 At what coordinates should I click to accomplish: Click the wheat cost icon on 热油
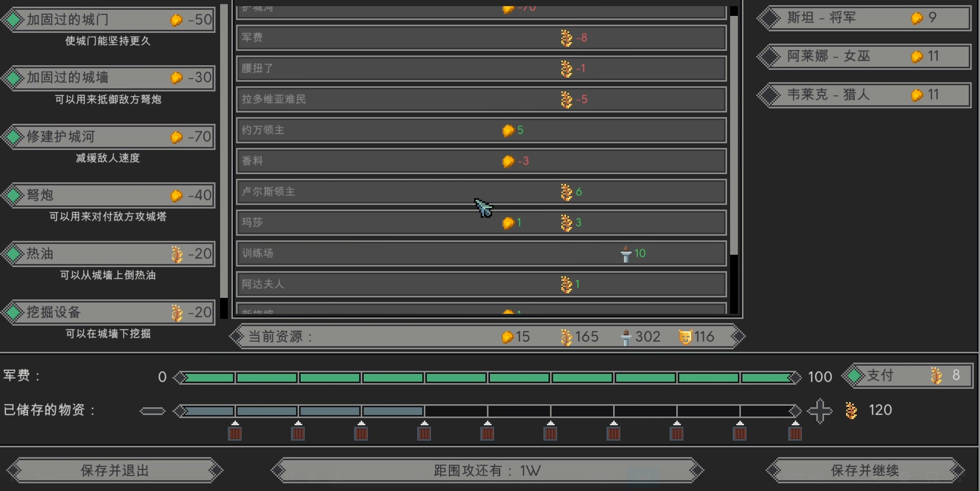coord(177,254)
